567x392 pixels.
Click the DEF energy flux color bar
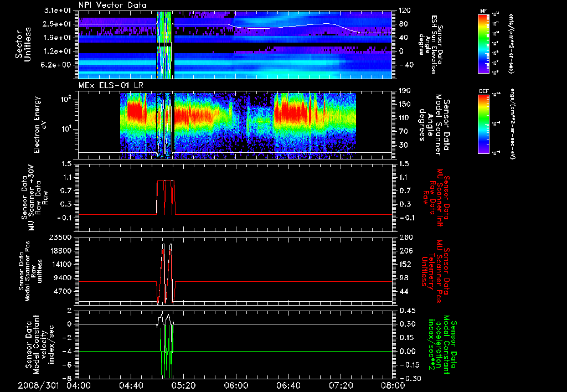coord(483,123)
